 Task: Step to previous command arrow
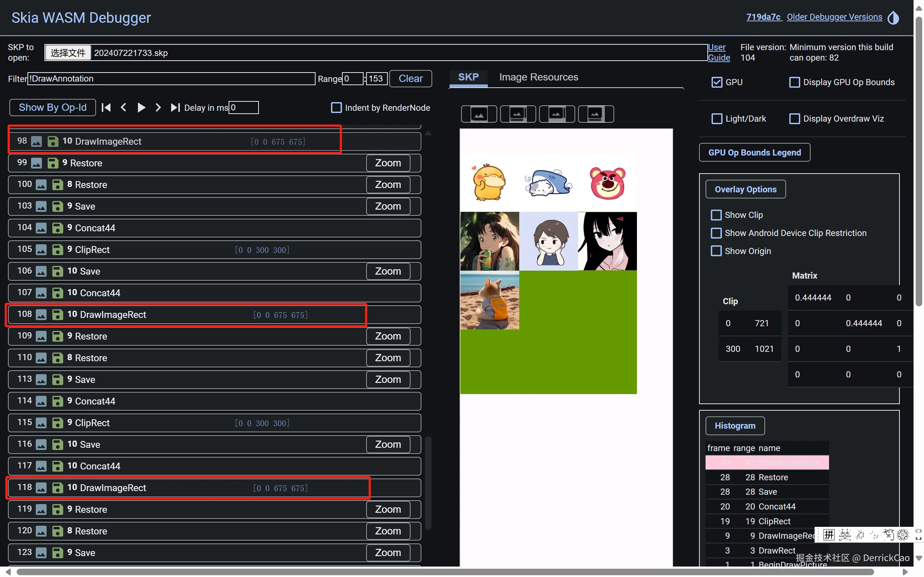coord(123,108)
